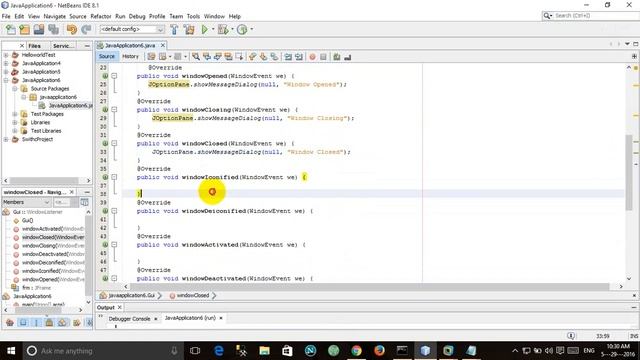Click the New File toolbar icon
This screenshot has width=640, height=360.
(x=11, y=29)
